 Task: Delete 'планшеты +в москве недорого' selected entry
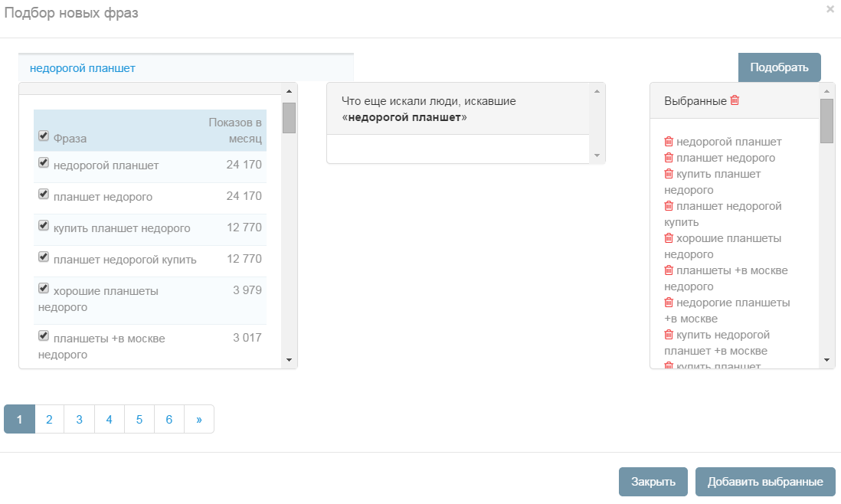[x=669, y=270]
